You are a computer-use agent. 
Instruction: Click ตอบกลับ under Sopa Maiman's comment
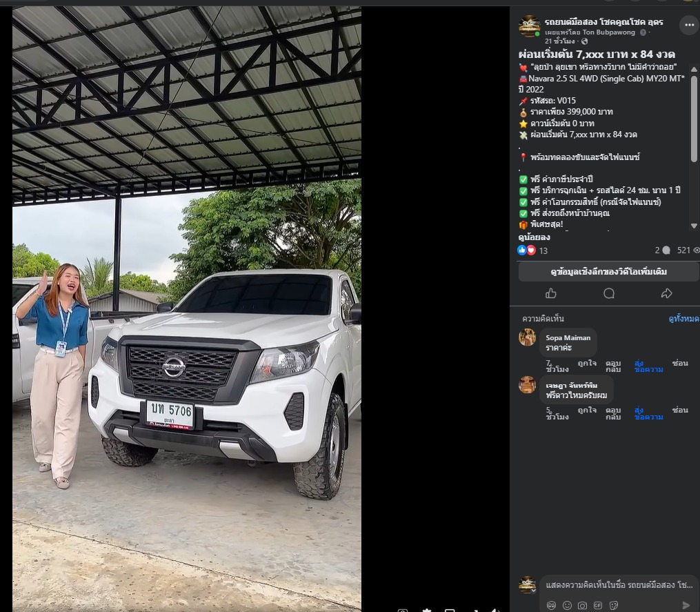tap(613, 366)
